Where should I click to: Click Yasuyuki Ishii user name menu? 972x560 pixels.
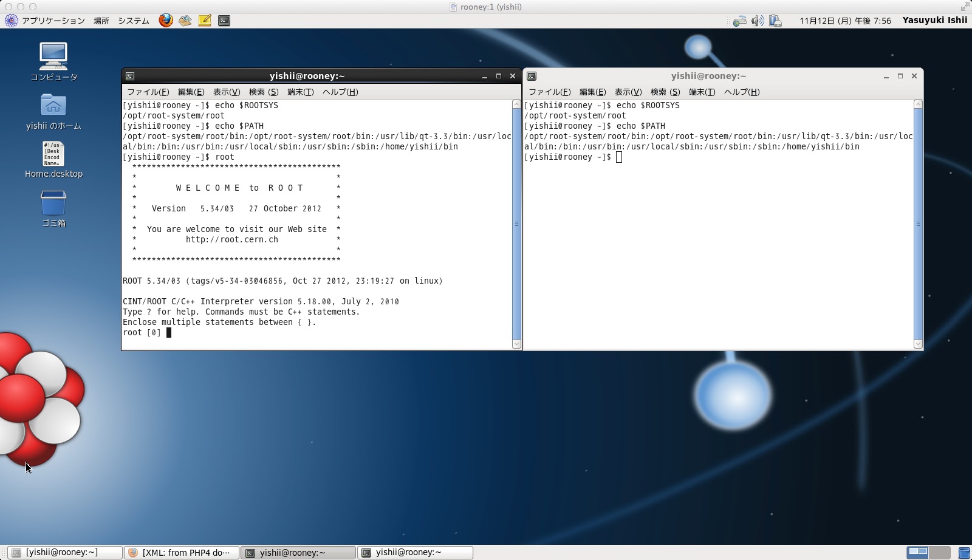[934, 20]
